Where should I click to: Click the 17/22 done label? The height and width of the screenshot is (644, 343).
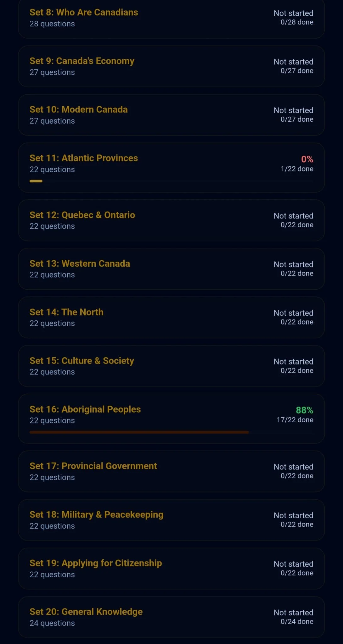295,420
